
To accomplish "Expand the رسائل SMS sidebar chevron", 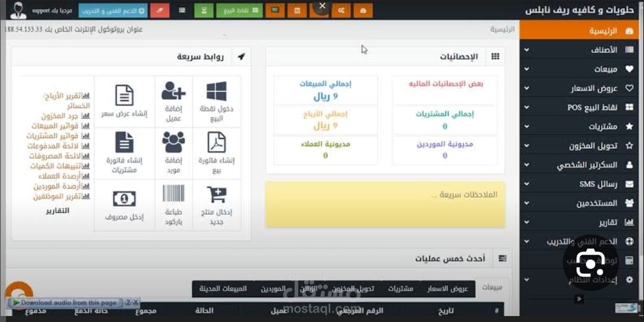I will point(527,184).
